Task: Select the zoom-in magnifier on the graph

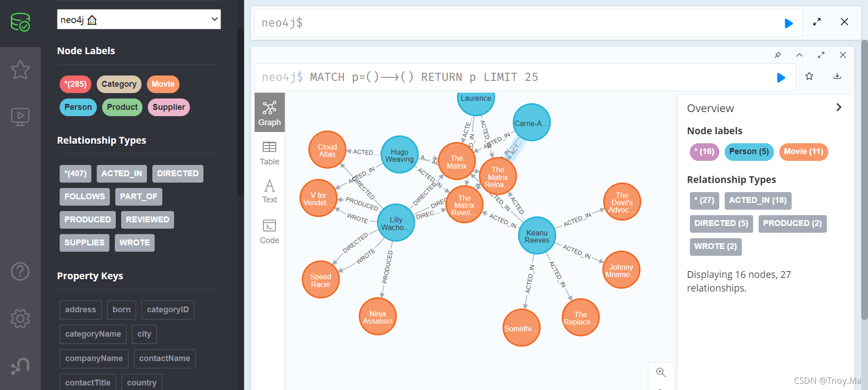Action: point(661,372)
